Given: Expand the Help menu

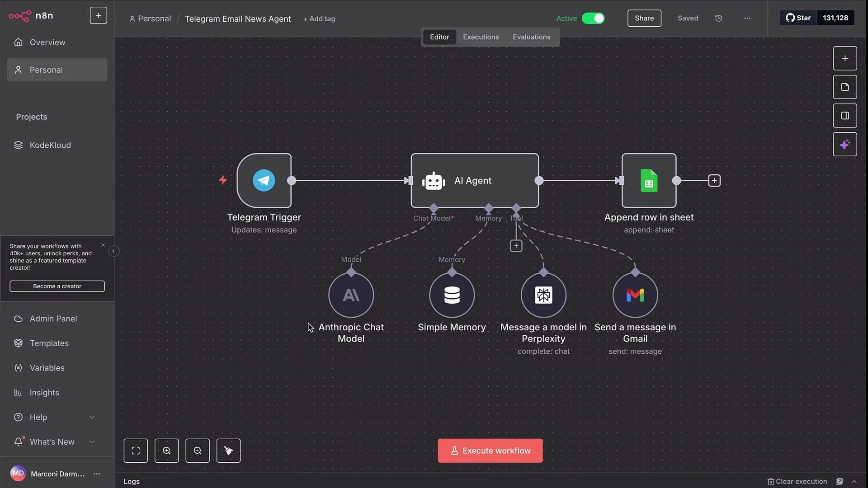Looking at the screenshot, I should pyautogui.click(x=57, y=417).
